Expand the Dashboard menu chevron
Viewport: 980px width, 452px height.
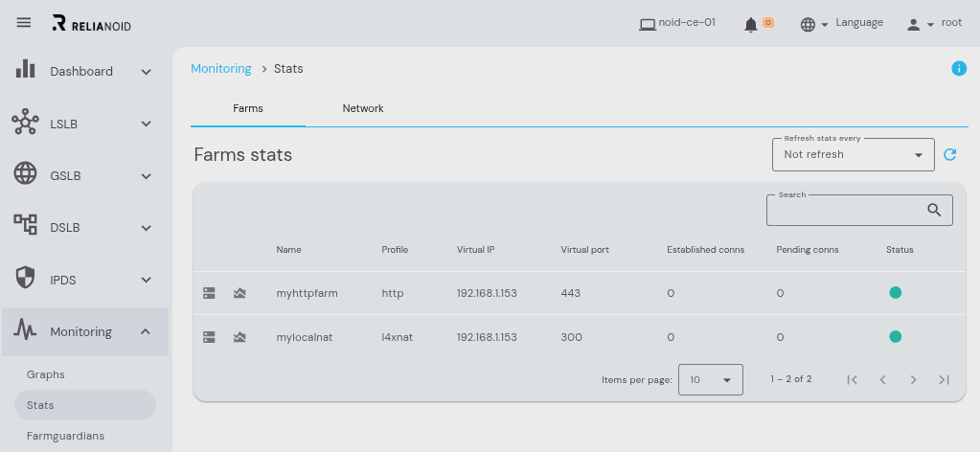tap(147, 72)
